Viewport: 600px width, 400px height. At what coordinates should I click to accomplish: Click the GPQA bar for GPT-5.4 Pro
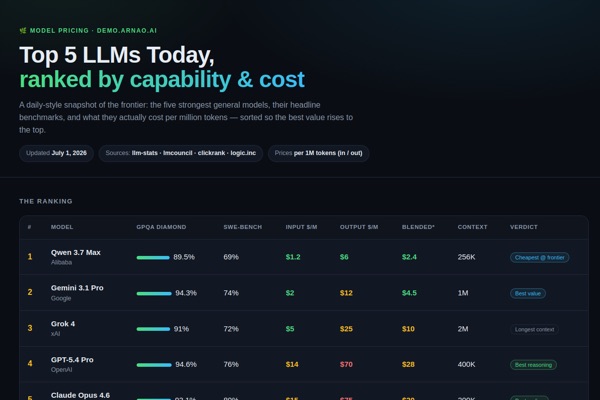(x=154, y=365)
